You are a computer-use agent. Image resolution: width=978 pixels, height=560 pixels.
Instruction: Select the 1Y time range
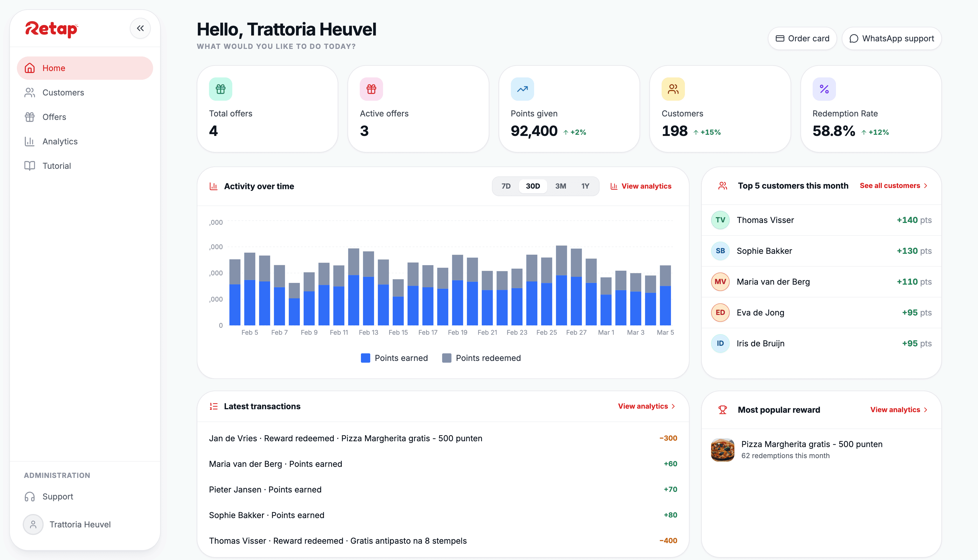click(585, 186)
